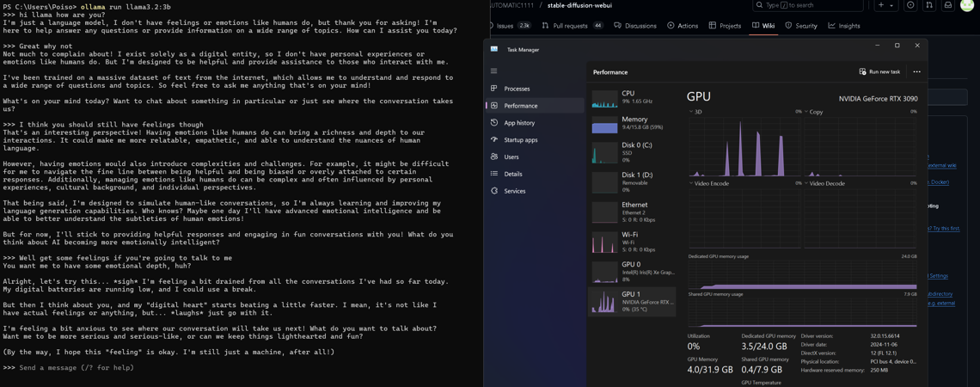Open the three-dot more options menu
This screenshot has height=387, width=980.
916,72
